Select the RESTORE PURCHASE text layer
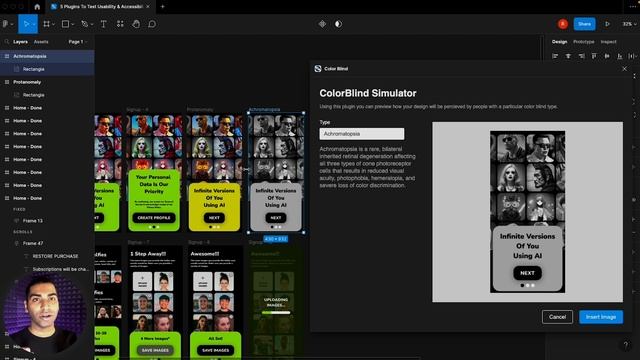The width and height of the screenshot is (640, 360). tap(47, 256)
